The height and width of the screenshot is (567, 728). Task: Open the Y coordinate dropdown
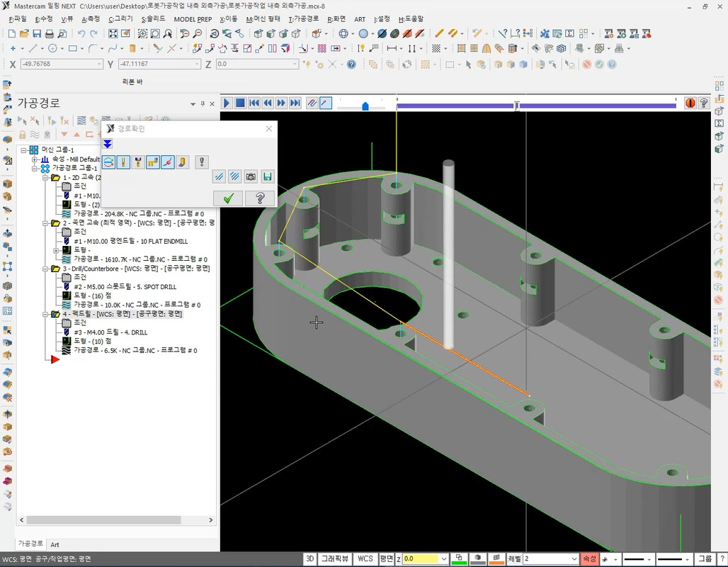(197, 64)
